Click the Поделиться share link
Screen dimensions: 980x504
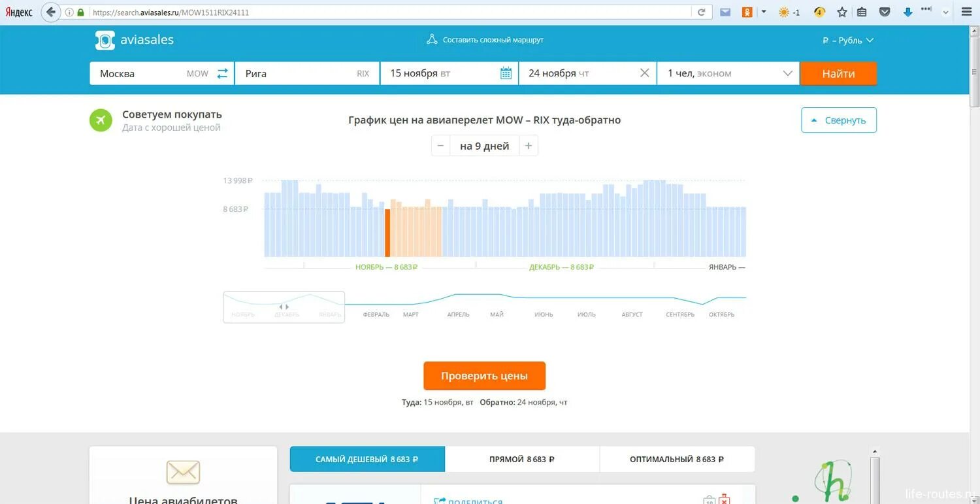(x=474, y=501)
